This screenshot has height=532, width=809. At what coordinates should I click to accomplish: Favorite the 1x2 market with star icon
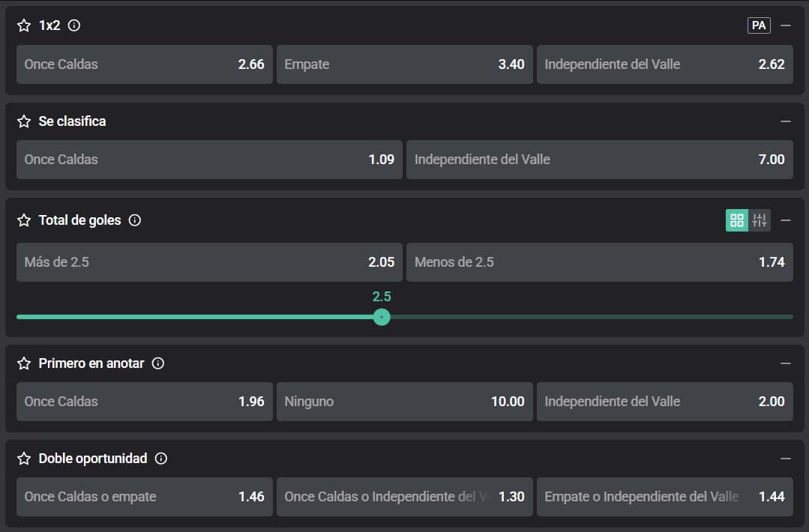[x=24, y=25]
